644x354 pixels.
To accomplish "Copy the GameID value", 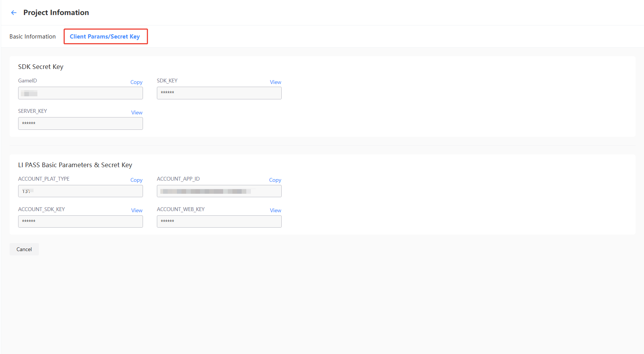I will (136, 82).
